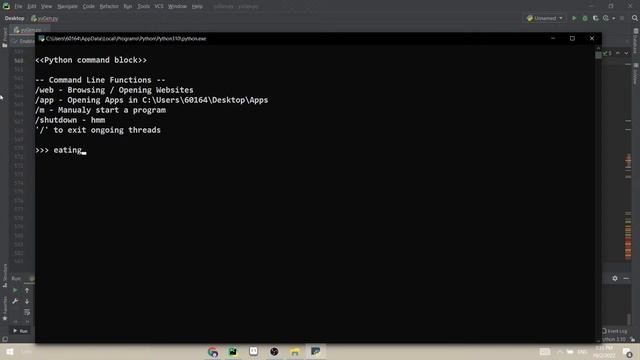Image resolution: width=640 pixels, height=360 pixels.
Task: Open the File menu in PyCharm
Action: (18, 6)
